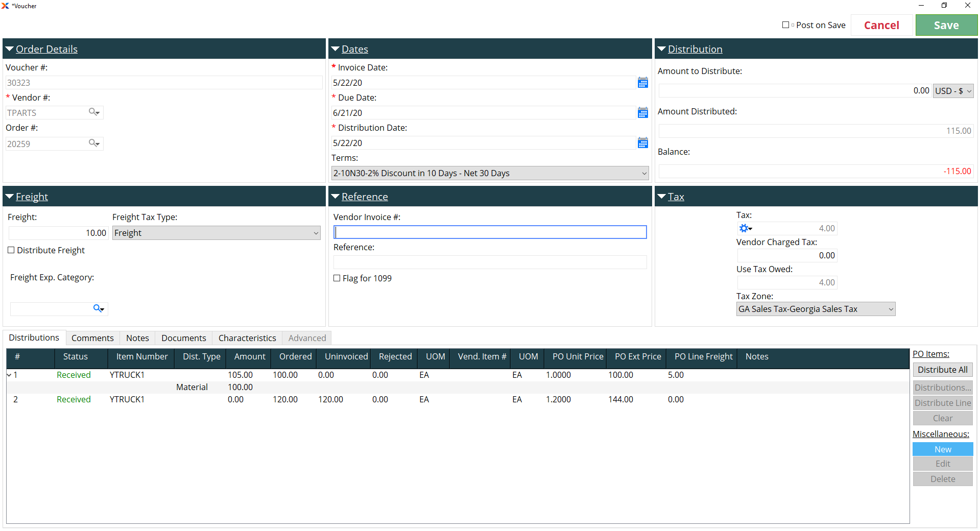
Task: Open the Documents tab
Action: coord(183,338)
